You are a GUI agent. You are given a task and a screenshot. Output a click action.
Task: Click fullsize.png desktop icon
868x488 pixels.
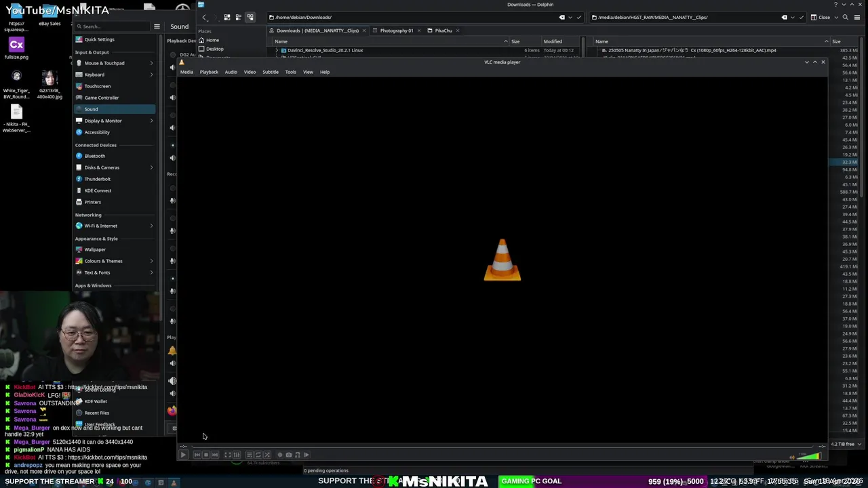click(16, 48)
